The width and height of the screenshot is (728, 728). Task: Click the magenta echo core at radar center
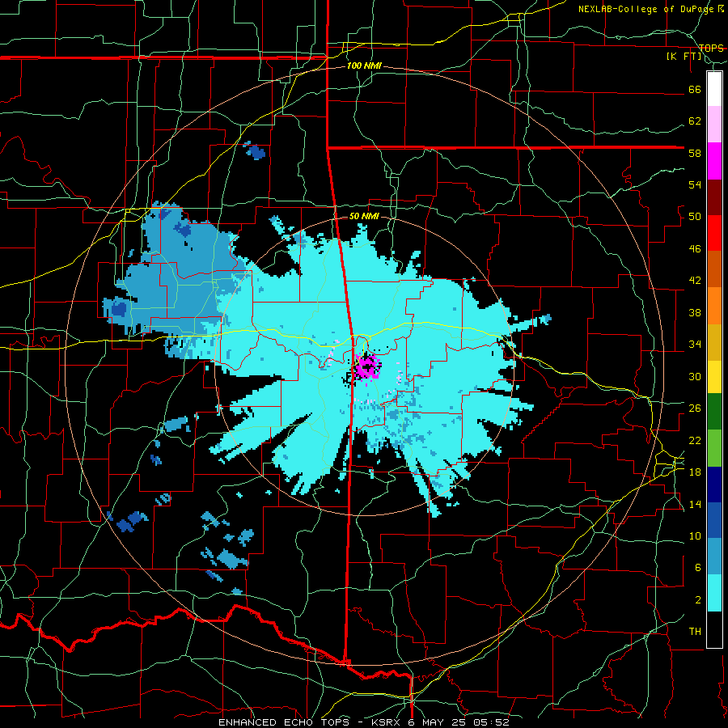click(367, 366)
